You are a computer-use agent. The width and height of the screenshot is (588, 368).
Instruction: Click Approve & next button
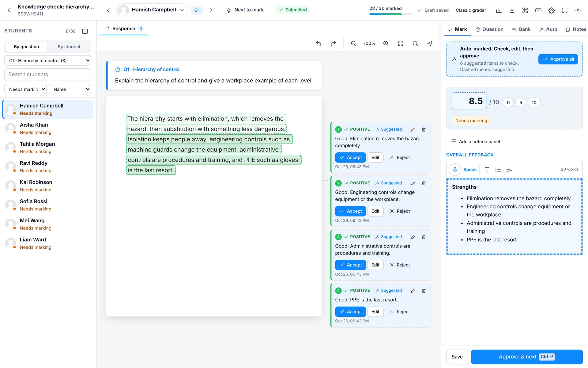(527, 357)
